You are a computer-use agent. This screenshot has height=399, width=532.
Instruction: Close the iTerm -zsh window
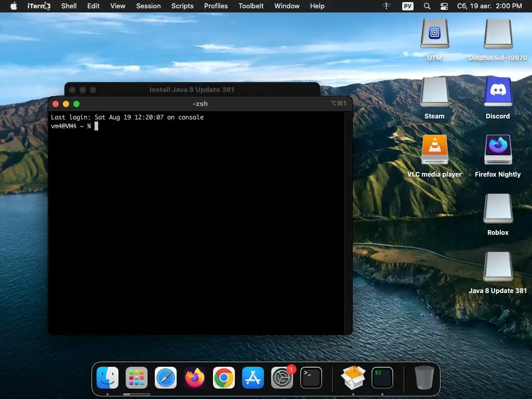[56, 104]
